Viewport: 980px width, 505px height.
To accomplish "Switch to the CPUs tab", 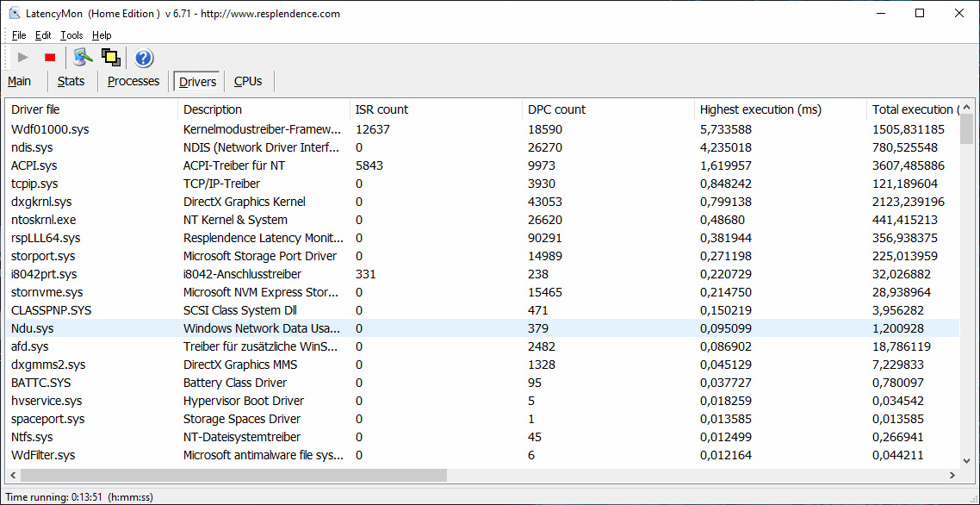I will point(248,81).
